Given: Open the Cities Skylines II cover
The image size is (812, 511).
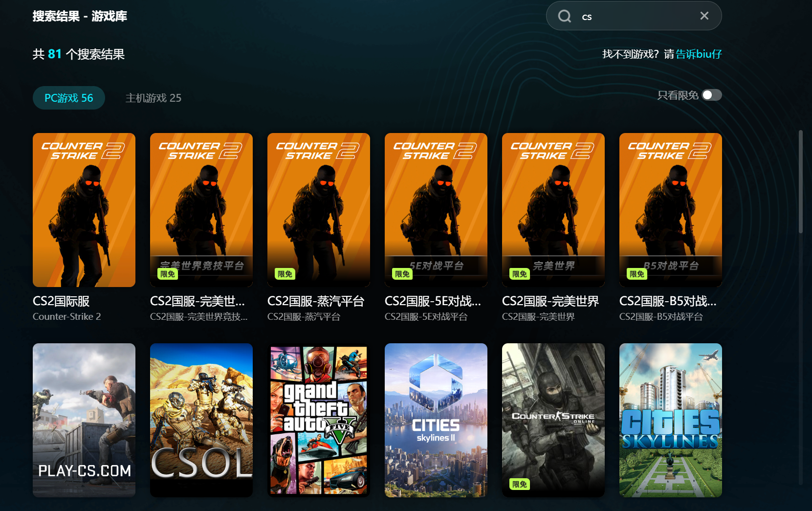Looking at the screenshot, I should click(436, 420).
